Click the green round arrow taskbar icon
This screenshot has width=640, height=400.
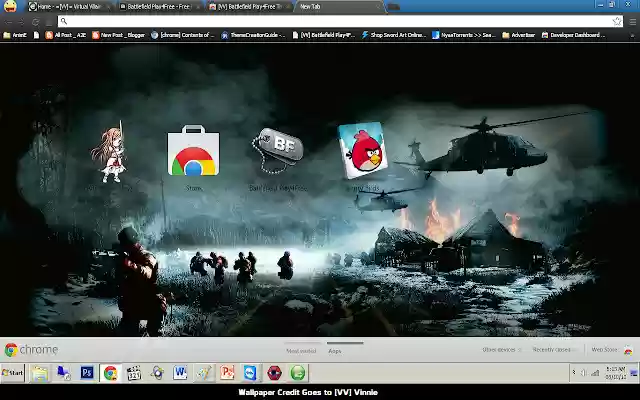298,373
